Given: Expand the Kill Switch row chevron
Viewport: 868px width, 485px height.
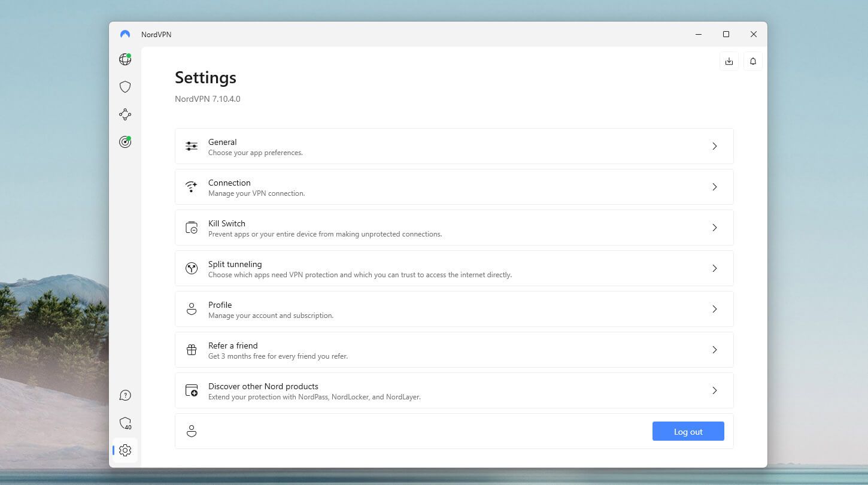Looking at the screenshot, I should (x=714, y=228).
